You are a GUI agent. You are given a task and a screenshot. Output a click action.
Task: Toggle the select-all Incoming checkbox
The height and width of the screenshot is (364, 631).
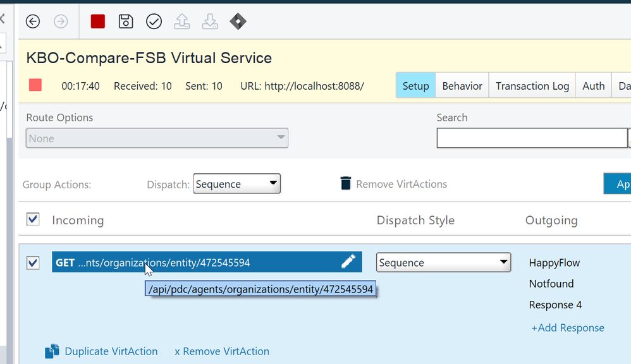[x=33, y=219]
